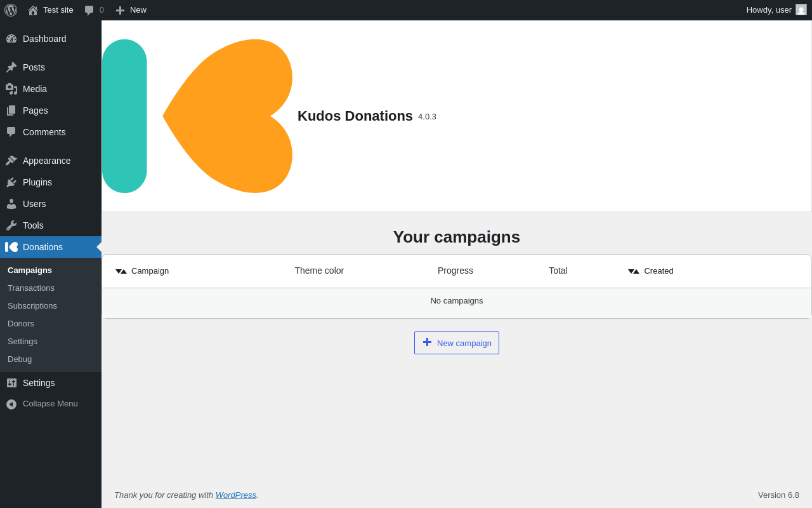Click the Plugins plug icon
The width and height of the screenshot is (812, 508).
coord(11,182)
